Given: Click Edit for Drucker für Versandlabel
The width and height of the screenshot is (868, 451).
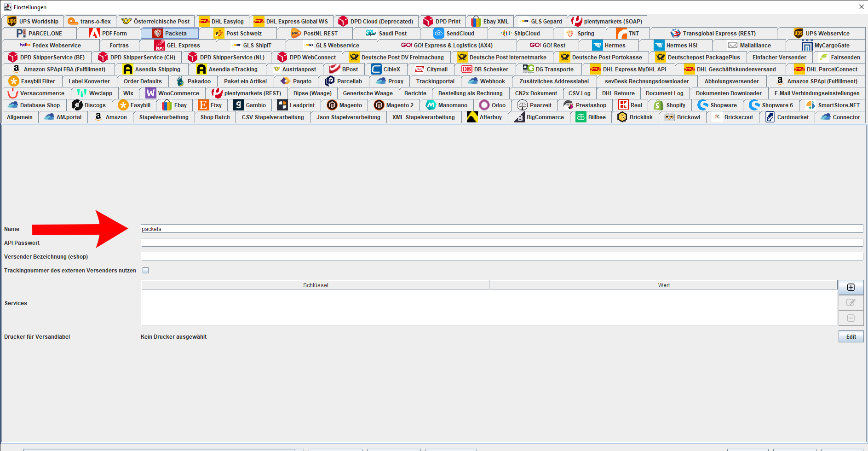Looking at the screenshot, I should [851, 336].
